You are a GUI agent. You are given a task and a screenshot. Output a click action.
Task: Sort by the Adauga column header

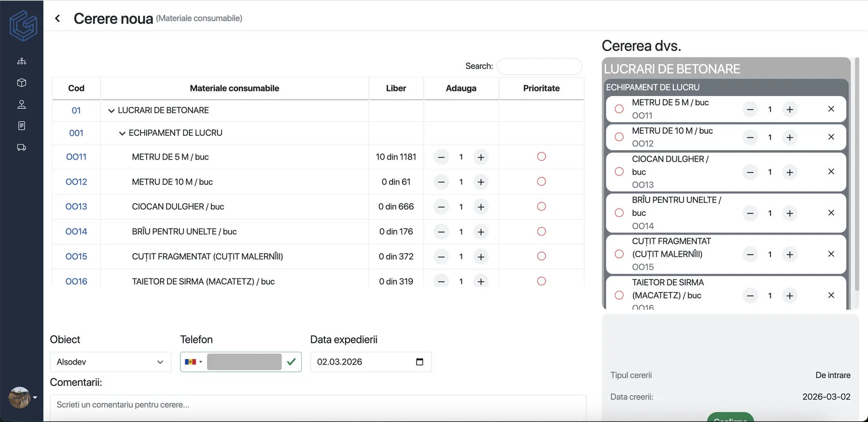pos(461,88)
